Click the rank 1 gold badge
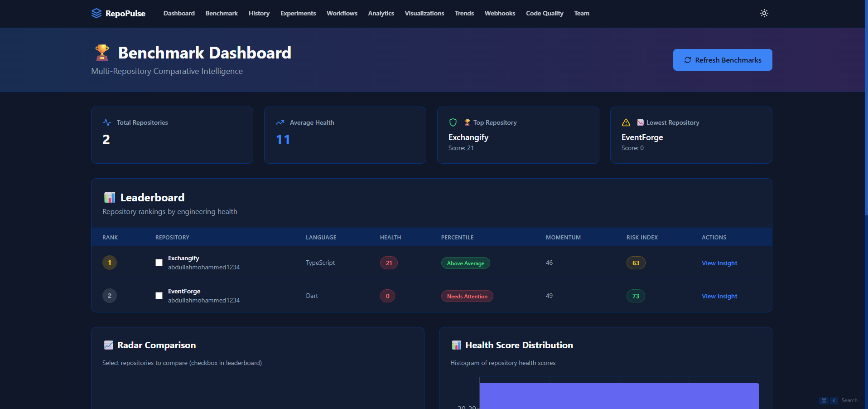The height and width of the screenshot is (409, 868). point(110,263)
